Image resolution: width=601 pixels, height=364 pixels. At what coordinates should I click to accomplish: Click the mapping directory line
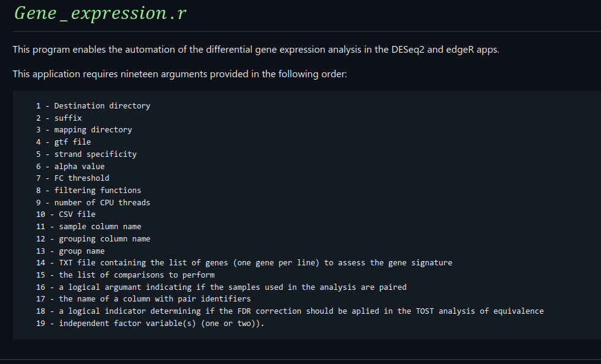84,130
